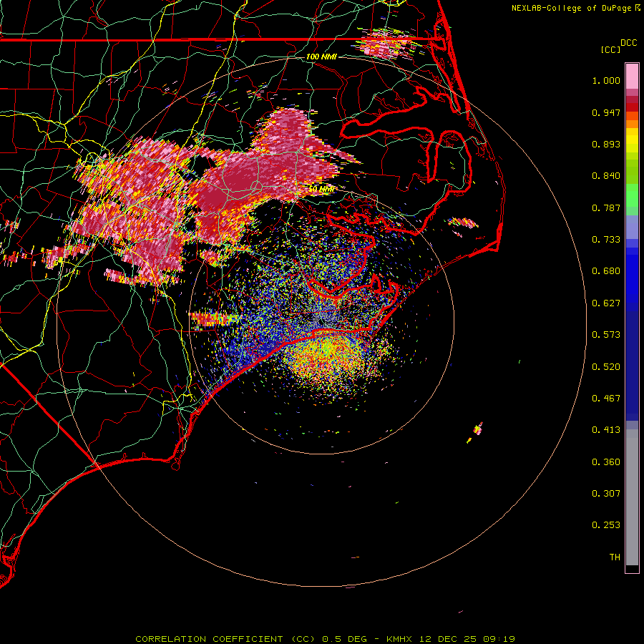Select the 0.947 legend value
This screenshot has width=644, height=644.
click(x=606, y=112)
